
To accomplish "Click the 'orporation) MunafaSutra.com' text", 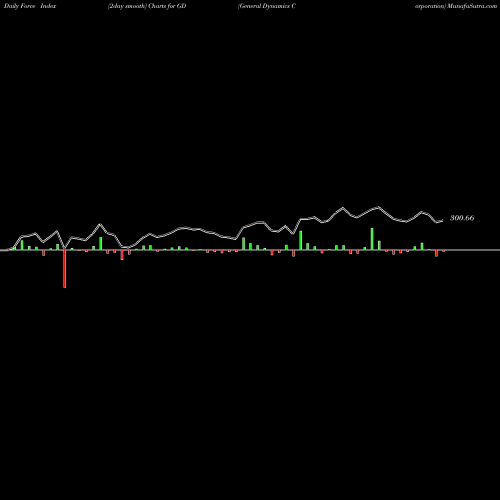I will [x=456, y=6].
